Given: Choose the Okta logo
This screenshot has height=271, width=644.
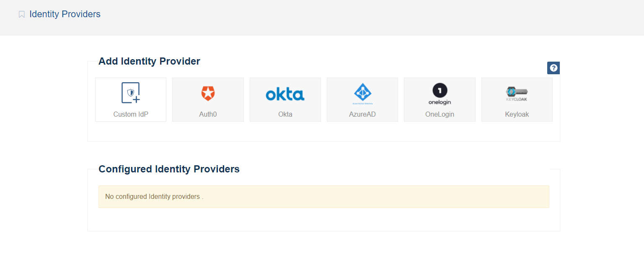Looking at the screenshot, I should tap(285, 94).
